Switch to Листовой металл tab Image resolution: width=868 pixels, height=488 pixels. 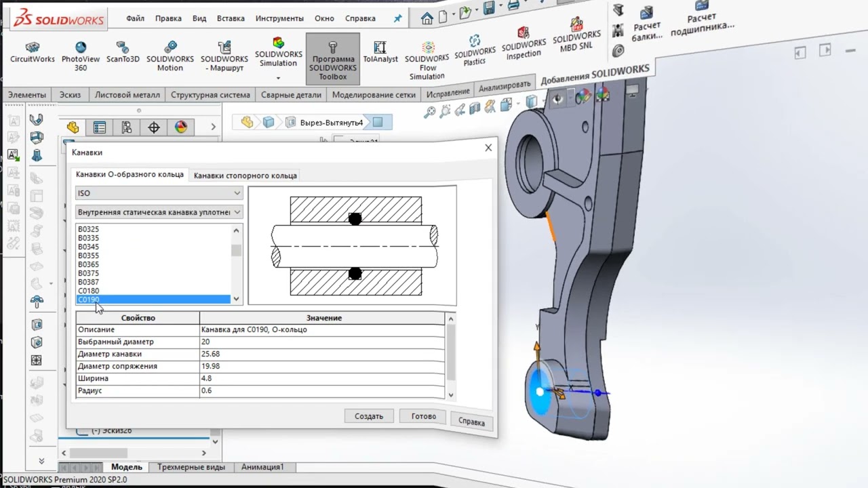[127, 95]
